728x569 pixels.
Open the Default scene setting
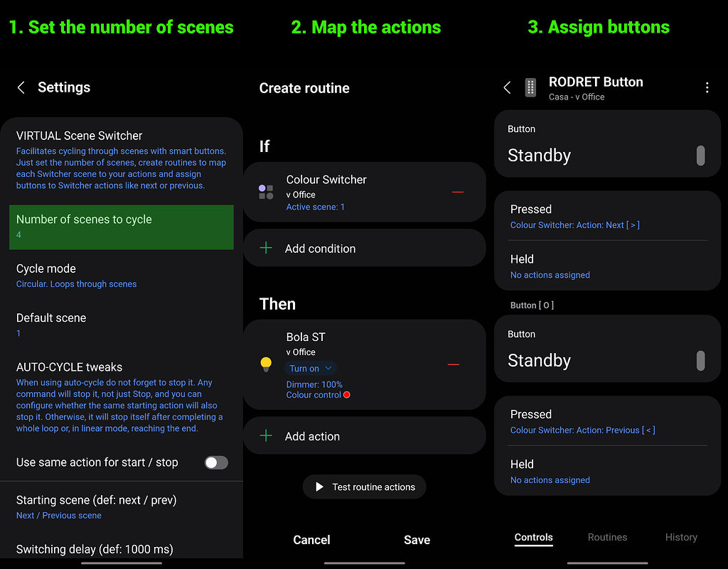(121, 325)
